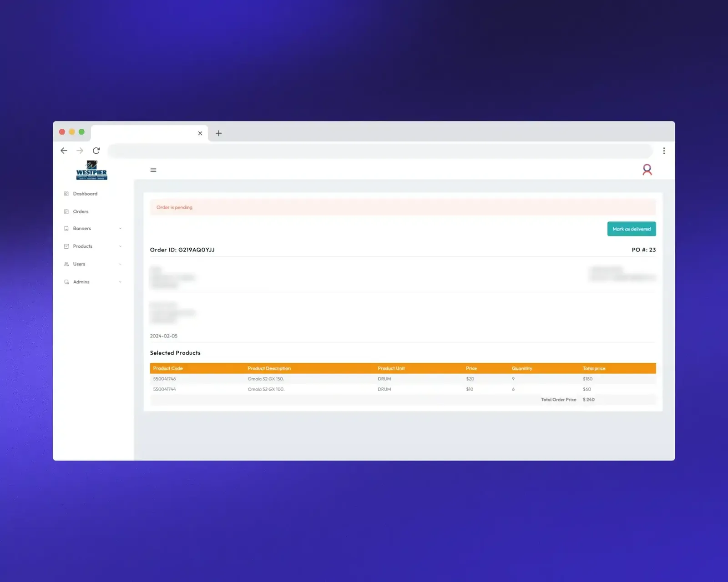Click the $20 price cell
728x582 pixels.
(x=470, y=379)
